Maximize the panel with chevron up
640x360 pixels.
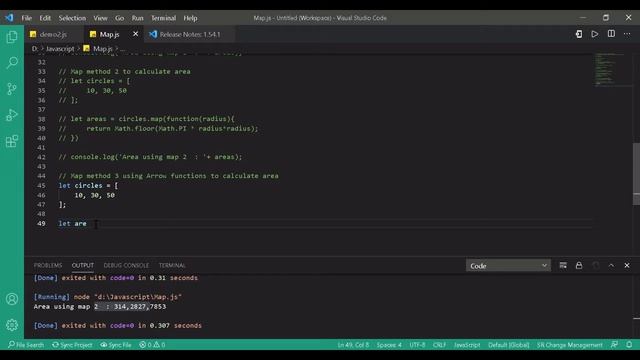pyautogui.click(x=611, y=265)
